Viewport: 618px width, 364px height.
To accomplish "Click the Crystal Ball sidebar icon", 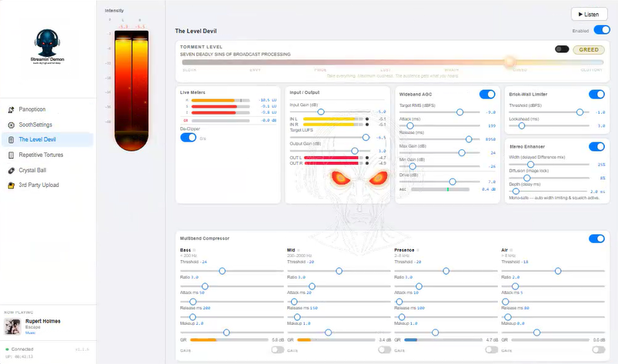I will point(11,170).
